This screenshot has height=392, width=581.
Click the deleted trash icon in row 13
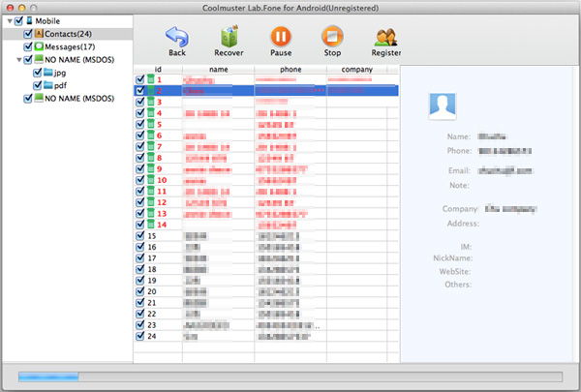pyautogui.click(x=151, y=213)
